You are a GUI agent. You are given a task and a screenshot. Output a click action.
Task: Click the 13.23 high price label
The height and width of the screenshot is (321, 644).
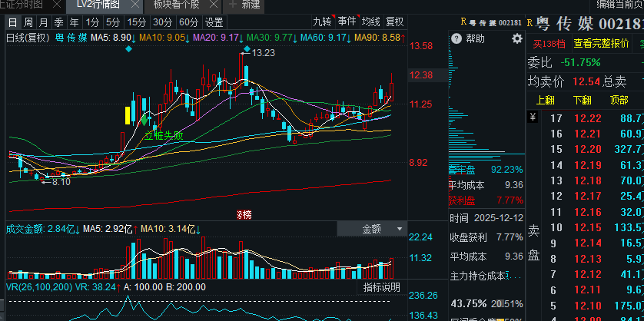pyautogui.click(x=264, y=52)
